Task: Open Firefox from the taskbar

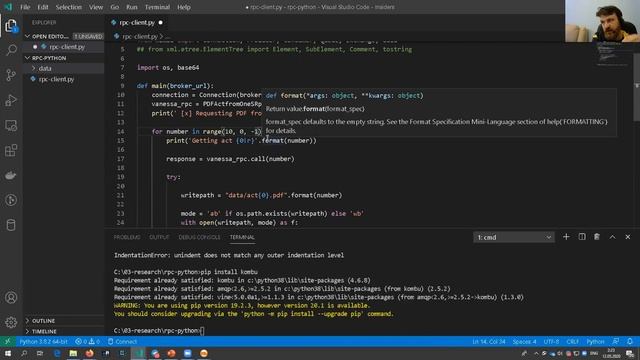Action: point(89,353)
